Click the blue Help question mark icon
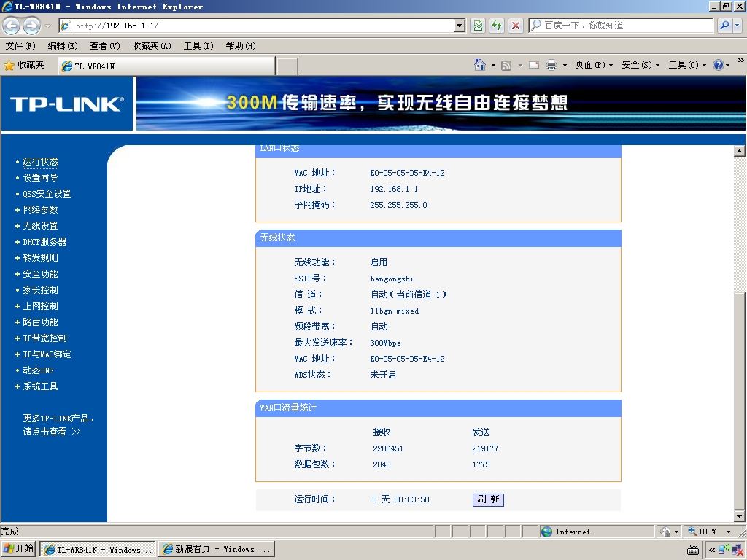The image size is (747, 560). click(x=719, y=65)
